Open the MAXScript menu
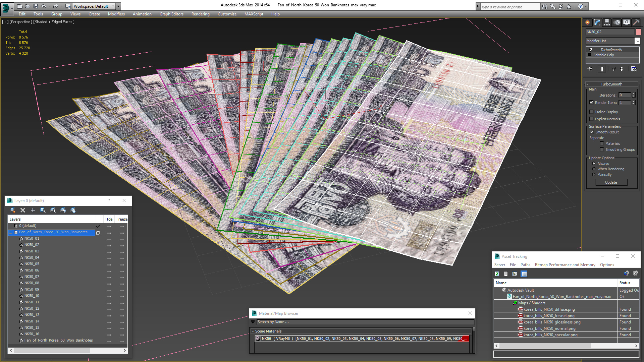 click(254, 14)
